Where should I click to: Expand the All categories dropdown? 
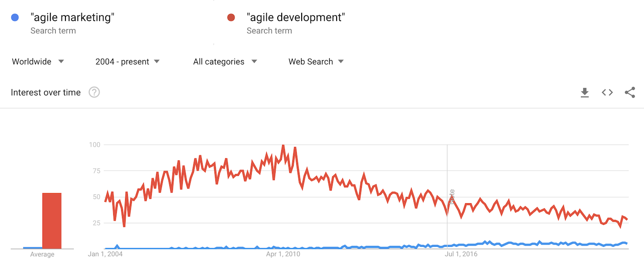coord(225,61)
